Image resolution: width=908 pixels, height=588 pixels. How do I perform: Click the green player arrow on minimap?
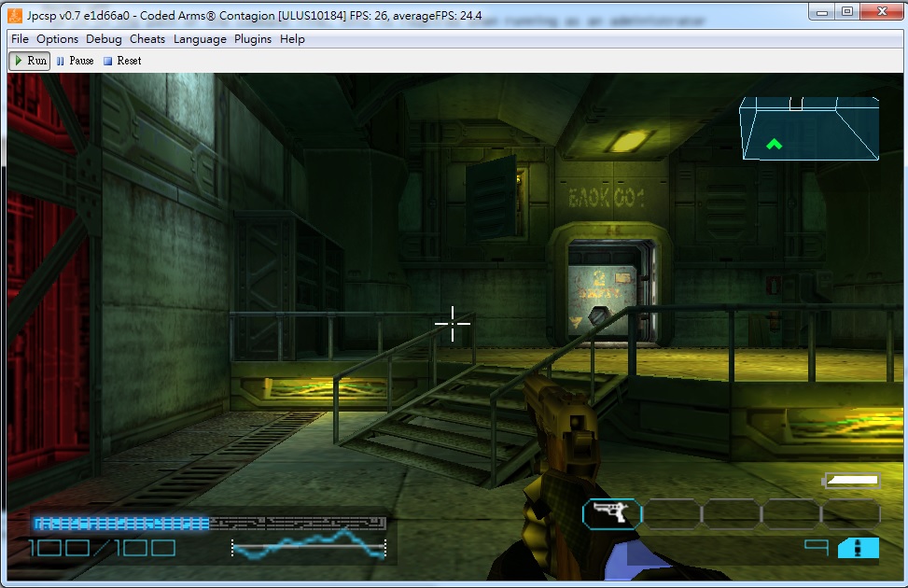[775, 145]
